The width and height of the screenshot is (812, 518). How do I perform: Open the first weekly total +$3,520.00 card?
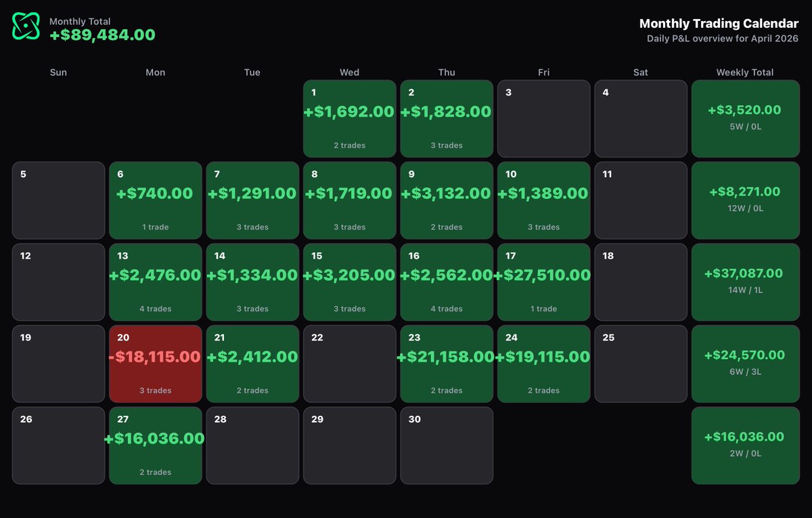pos(745,118)
